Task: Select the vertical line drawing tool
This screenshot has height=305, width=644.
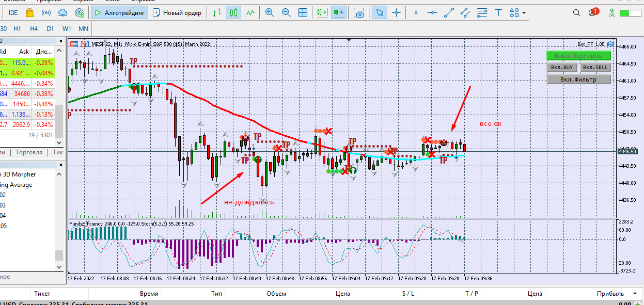Action: pyautogui.click(x=416, y=12)
